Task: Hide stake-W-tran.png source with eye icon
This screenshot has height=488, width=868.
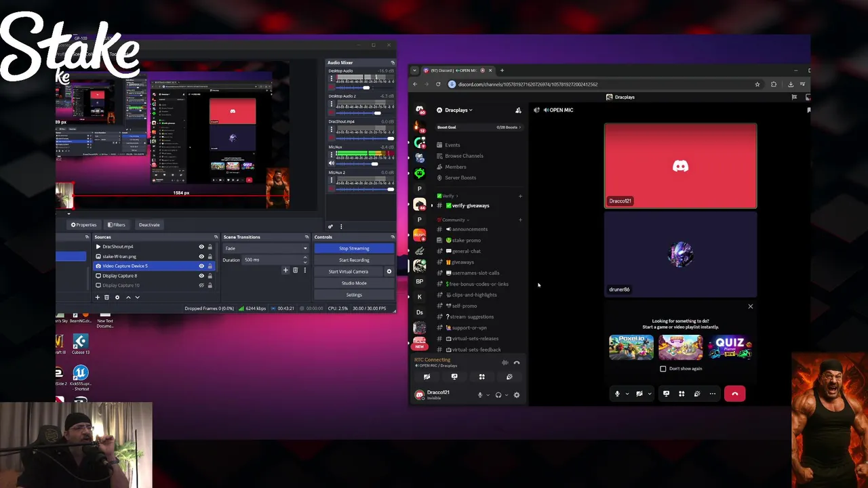Action: point(201,256)
